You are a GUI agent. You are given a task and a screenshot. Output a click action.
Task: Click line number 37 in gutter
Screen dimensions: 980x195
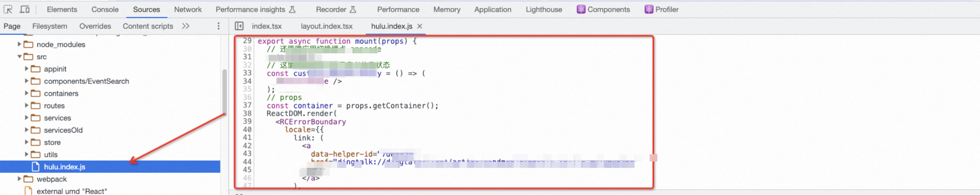pos(247,105)
